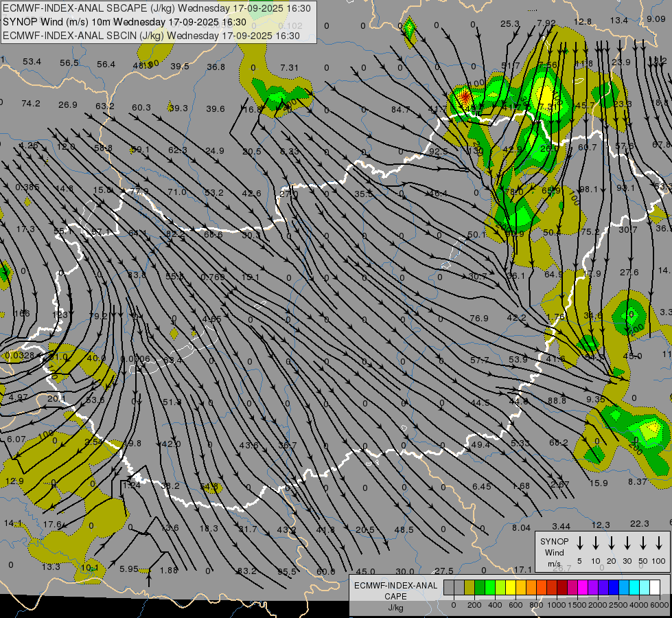Click the bright green 400 J/kg swatch
672x618 pixels.
click(x=490, y=587)
